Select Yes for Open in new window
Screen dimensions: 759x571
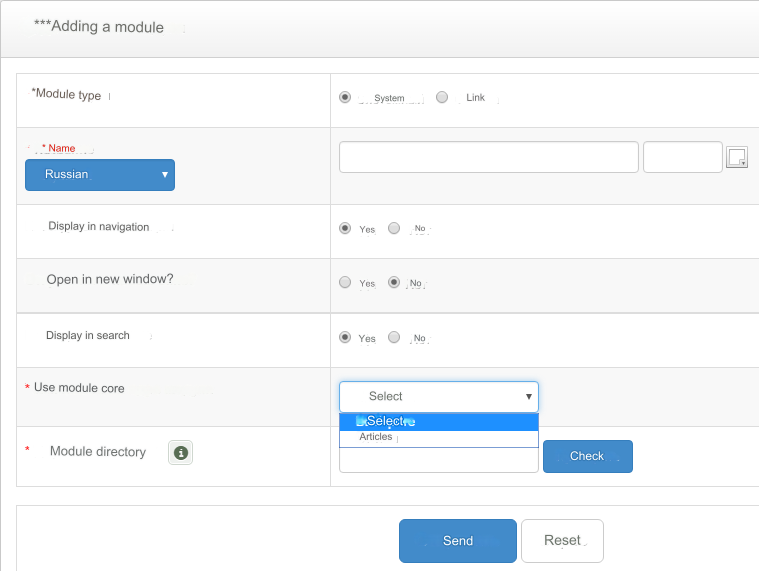pos(345,282)
